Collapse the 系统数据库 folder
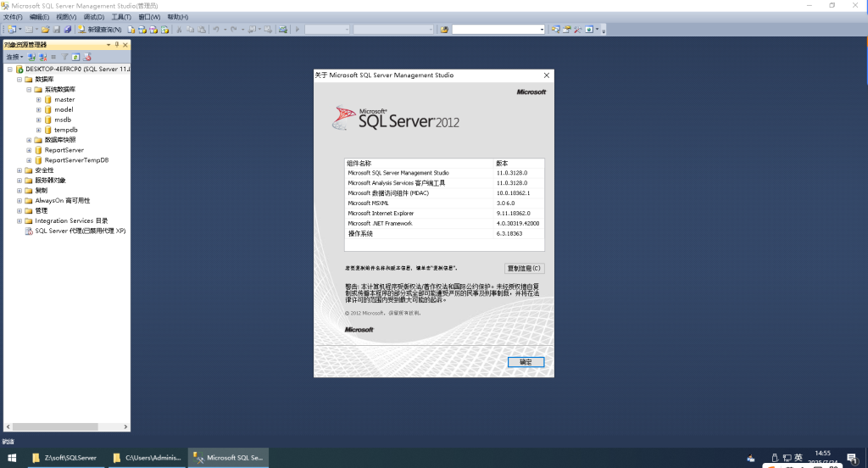This screenshot has width=868, height=468. (x=29, y=89)
